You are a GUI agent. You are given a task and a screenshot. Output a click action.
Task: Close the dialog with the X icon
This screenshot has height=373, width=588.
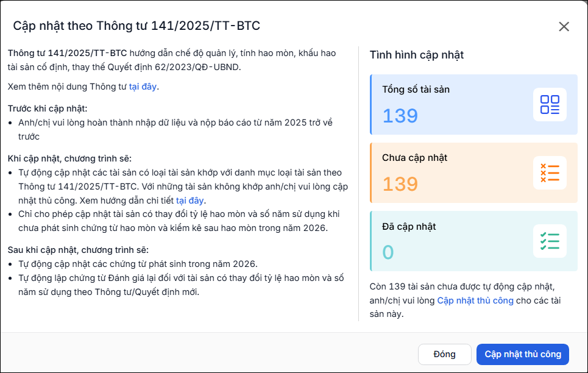(564, 27)
